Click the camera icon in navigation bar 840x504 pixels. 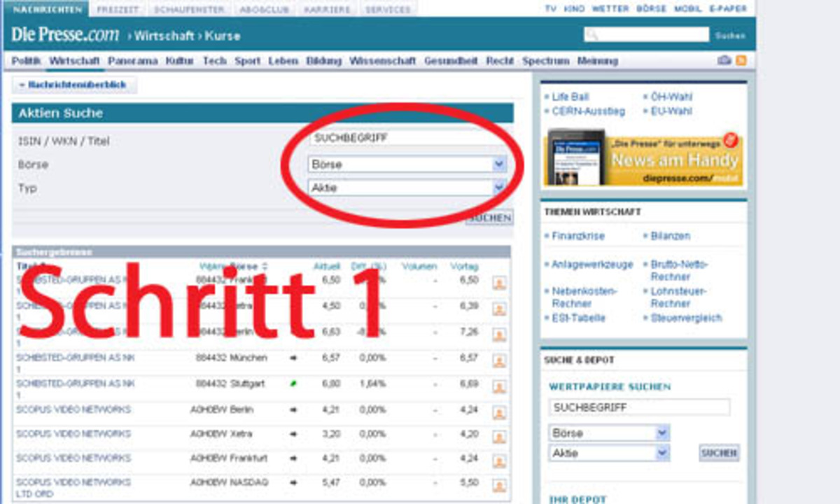[724, 61]
